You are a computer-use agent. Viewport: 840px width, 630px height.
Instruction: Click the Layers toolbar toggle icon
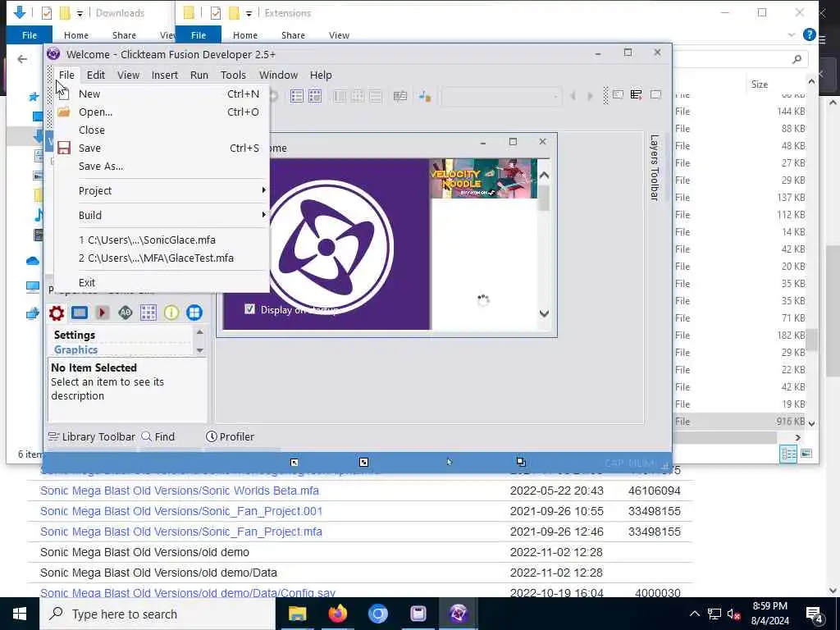[x=655, y=95]
